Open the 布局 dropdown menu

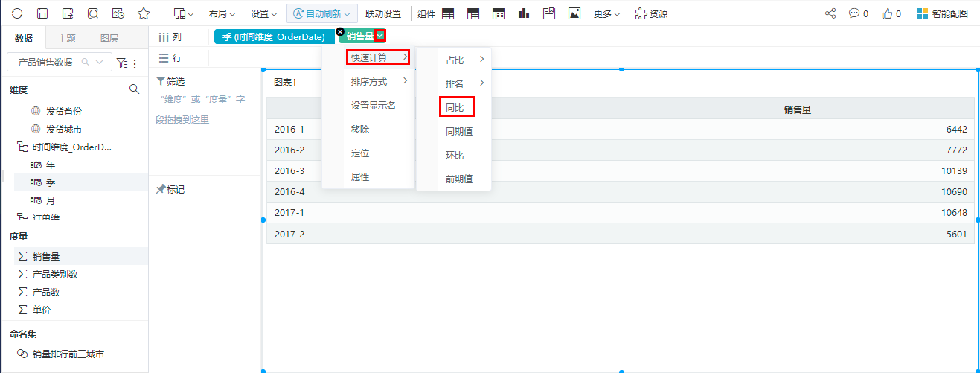[222, 13]
